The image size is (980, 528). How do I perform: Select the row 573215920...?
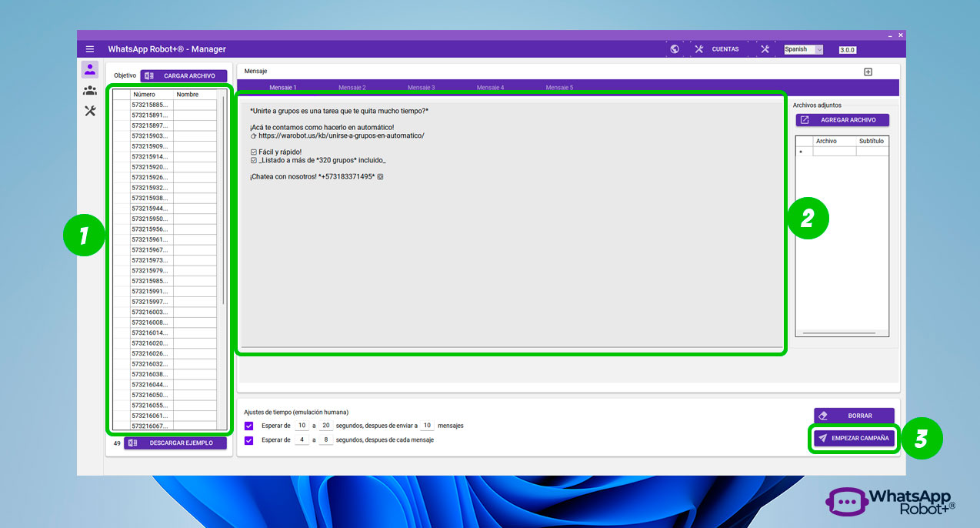165,167
